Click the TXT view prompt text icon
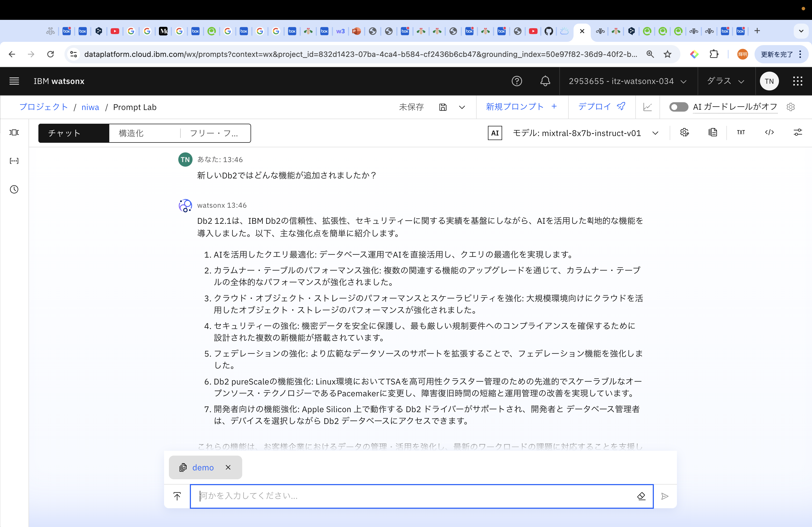The image size is (812, 527). [x=741, y=133]
